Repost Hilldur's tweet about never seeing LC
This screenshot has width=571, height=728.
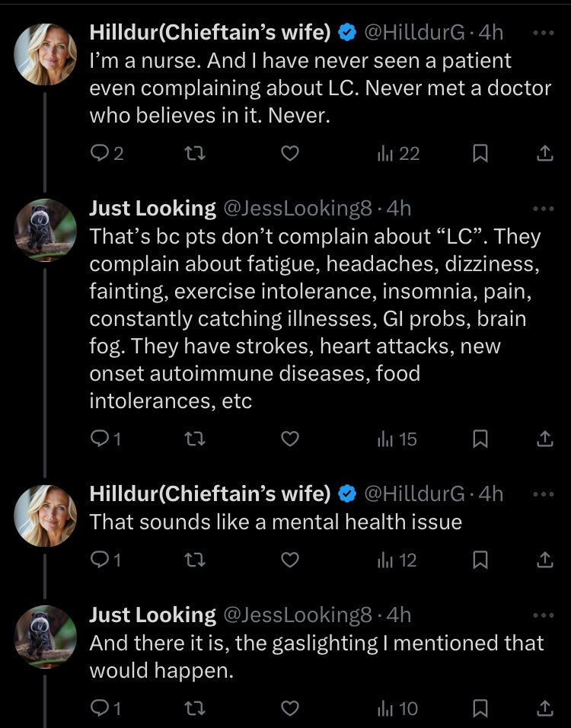[x=195, y=153]
